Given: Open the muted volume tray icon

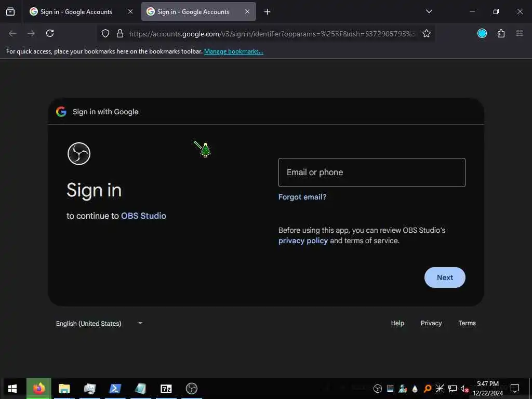Looking at the screenshot, I should (464, 389).
